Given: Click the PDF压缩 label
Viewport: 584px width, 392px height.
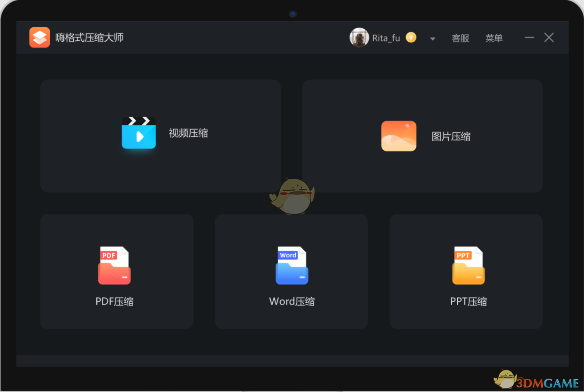Looking at the screenshot, I should pos(114,301).
